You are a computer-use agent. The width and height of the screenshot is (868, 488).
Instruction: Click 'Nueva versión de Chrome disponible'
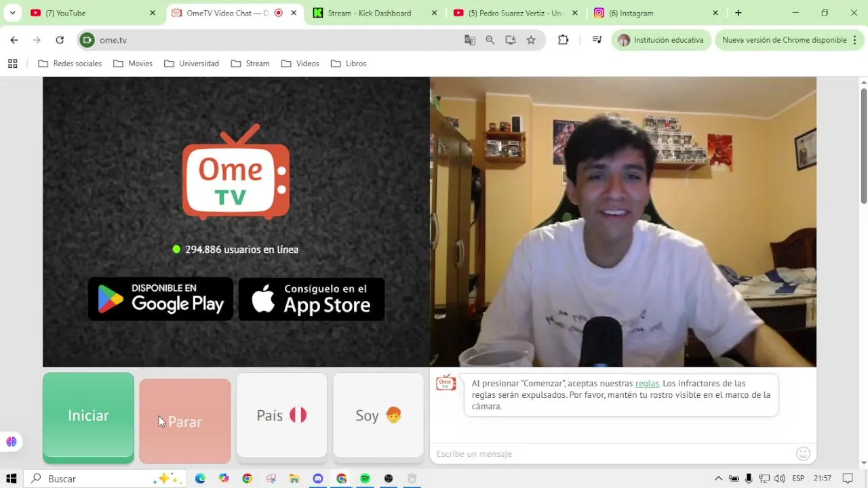click(x=784, y=40)
